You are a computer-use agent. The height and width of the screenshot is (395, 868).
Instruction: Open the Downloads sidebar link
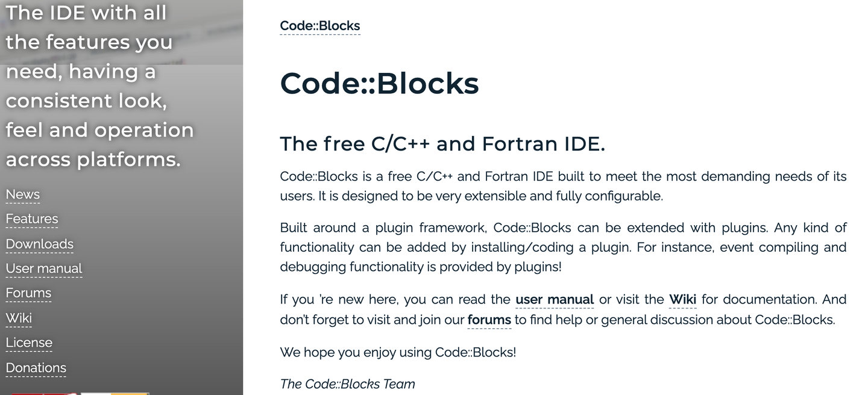[x=40, y=244]
